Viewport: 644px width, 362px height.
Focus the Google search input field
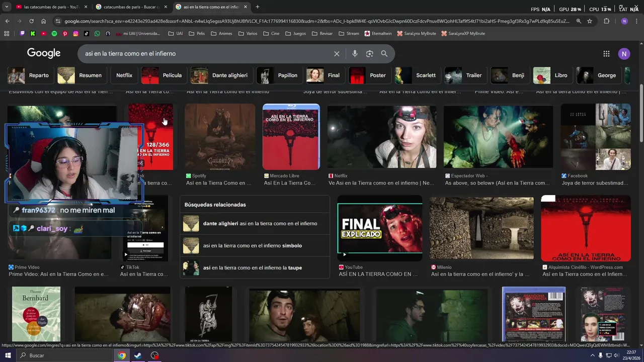coord(206,54)
